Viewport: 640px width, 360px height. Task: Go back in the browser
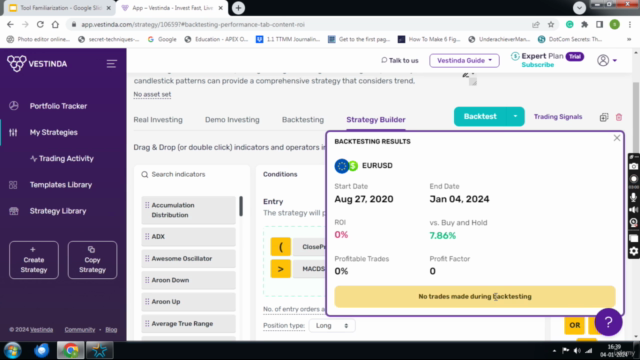coord(10,24)
